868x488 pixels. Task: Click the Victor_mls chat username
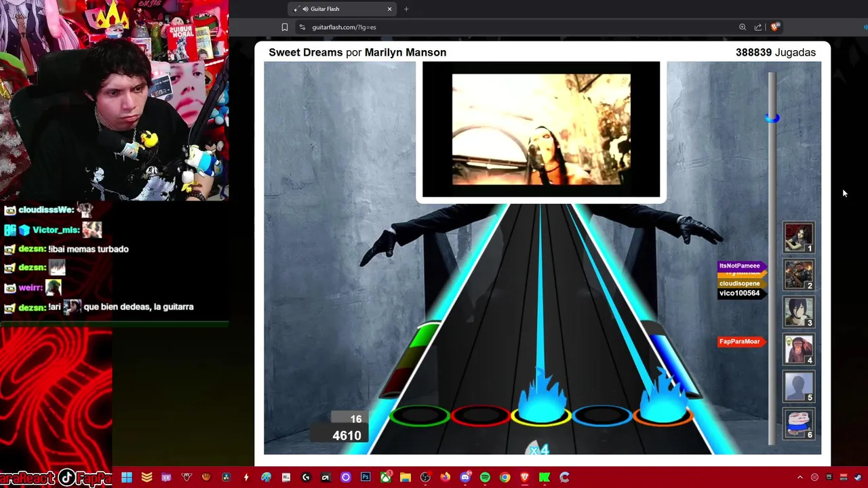56,230
